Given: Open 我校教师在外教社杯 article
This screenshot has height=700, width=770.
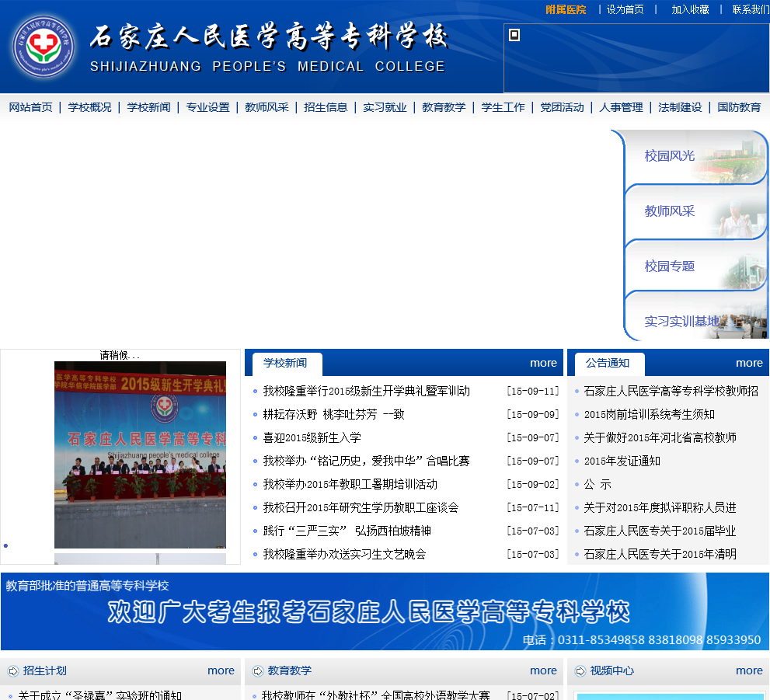Looking at the screenshot, I should pos(375,695).
